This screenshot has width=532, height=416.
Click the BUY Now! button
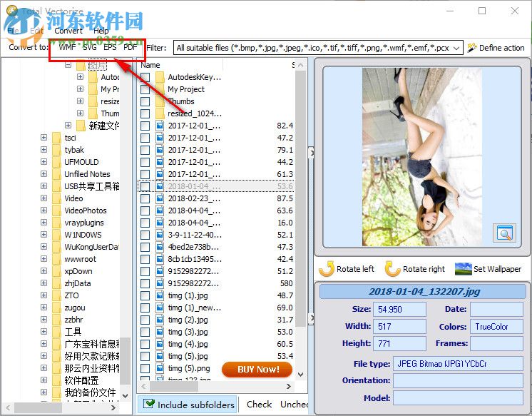click(x=257, y=369)
